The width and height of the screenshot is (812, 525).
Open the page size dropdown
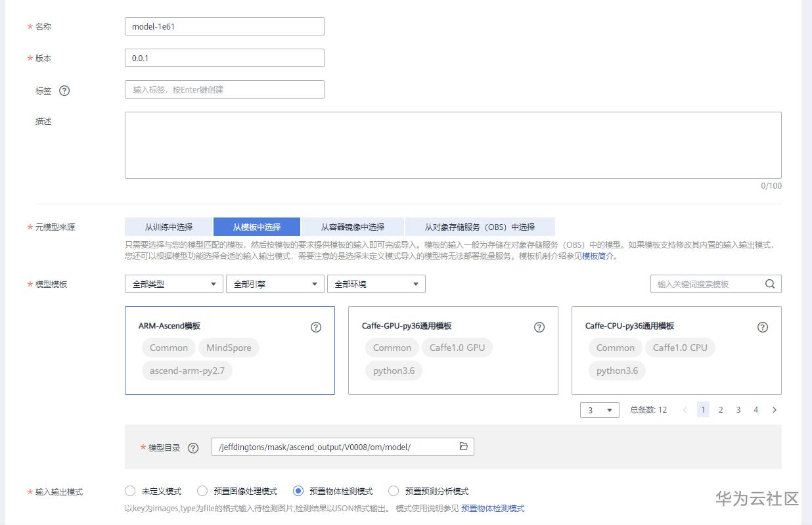click(x=600, y=410)
